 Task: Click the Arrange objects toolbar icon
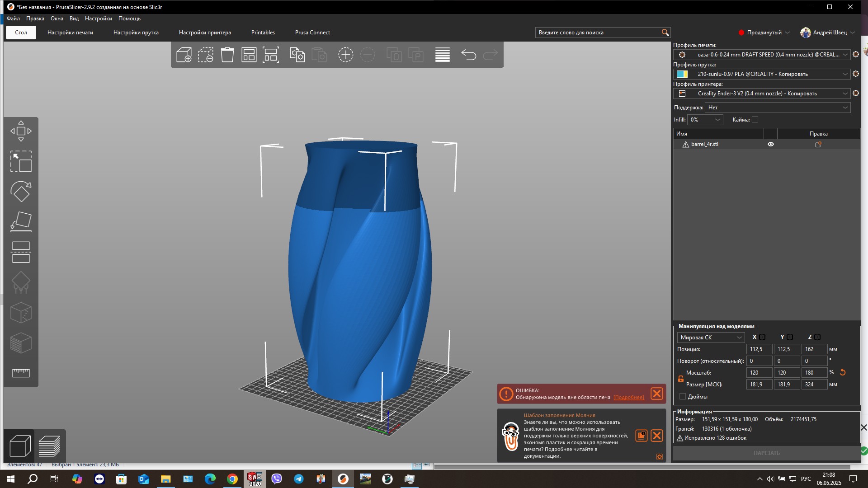[249, 55]
